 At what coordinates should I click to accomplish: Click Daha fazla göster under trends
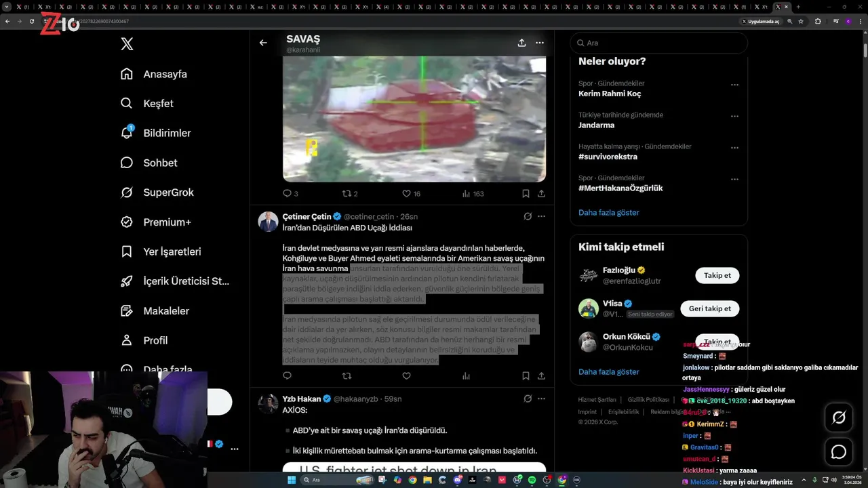click(609, 212)
